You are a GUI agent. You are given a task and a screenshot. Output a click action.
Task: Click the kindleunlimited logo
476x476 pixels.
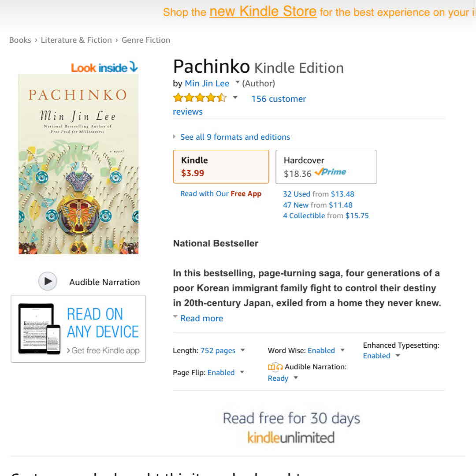(291, 438)
